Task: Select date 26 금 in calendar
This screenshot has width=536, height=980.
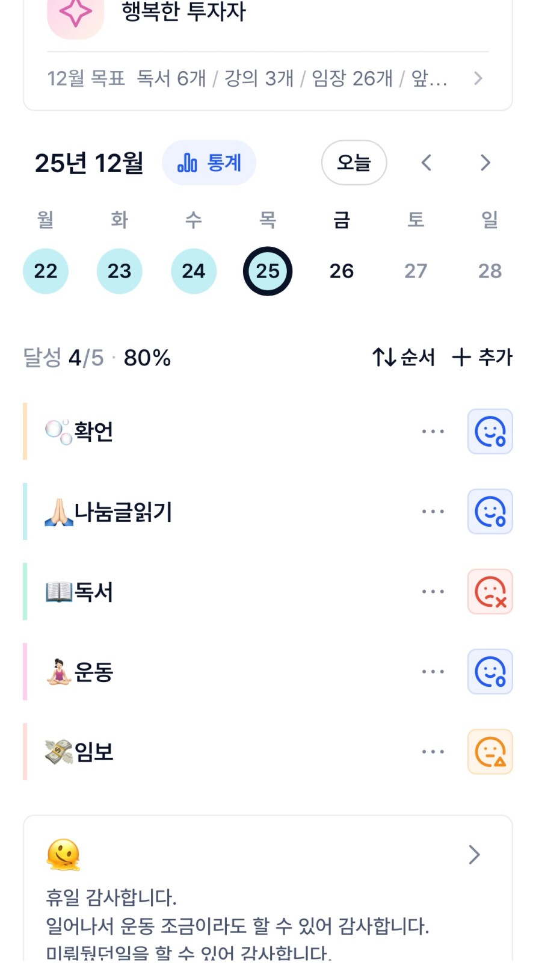Action: coord(341,271)
